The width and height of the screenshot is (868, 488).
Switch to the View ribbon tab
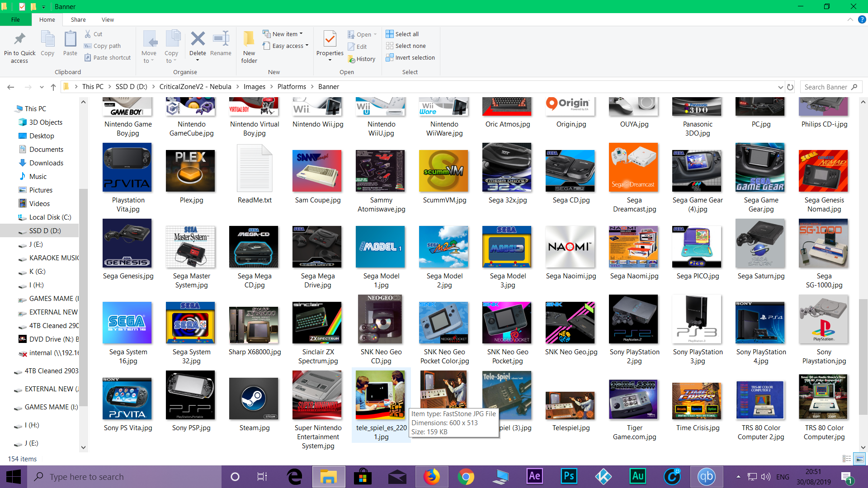tap(108, 19)
